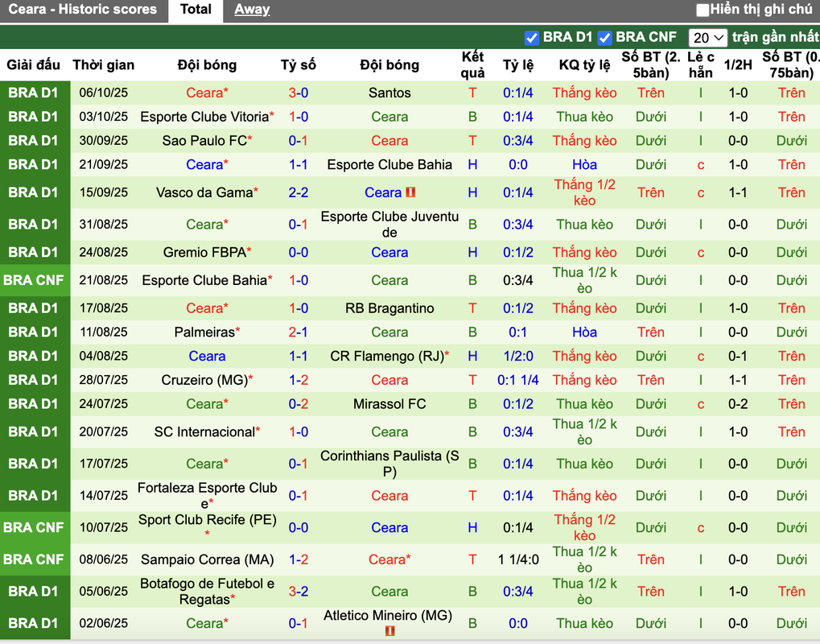Open Santos team link

[389, 93]
